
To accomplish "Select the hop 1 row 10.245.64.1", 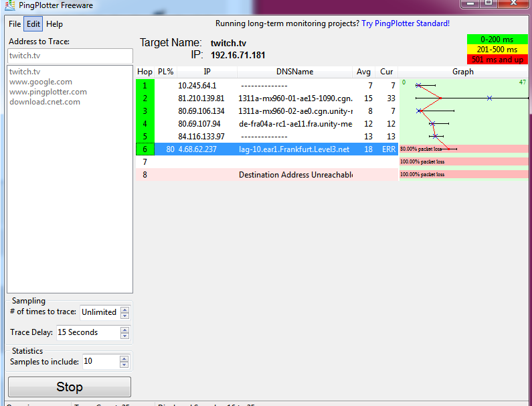I will point(268,86).
